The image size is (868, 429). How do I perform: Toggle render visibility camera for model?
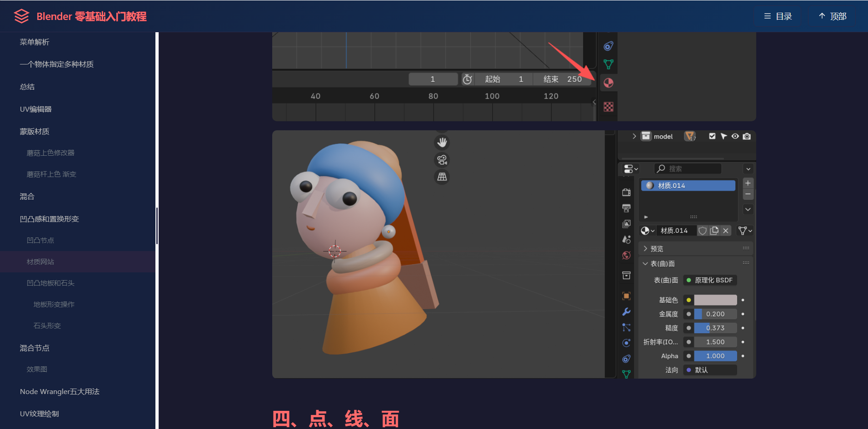(747, 136)
